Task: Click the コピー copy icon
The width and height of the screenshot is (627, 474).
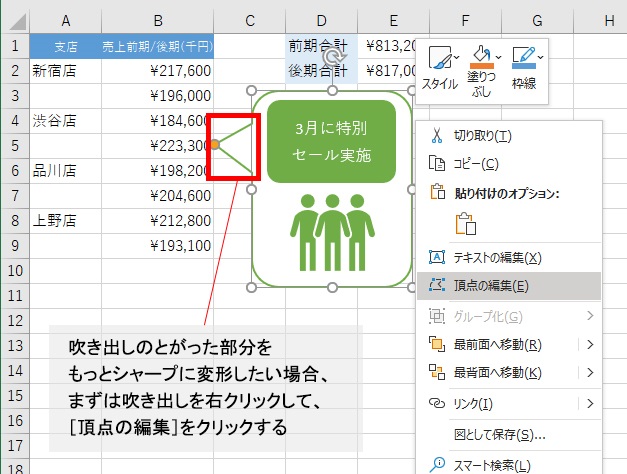Action: pos(436,163)
